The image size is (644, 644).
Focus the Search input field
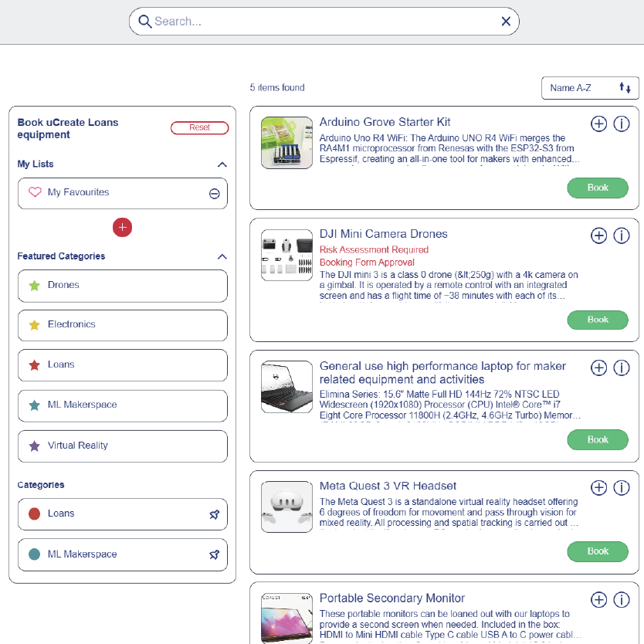[x=324, y=21]
